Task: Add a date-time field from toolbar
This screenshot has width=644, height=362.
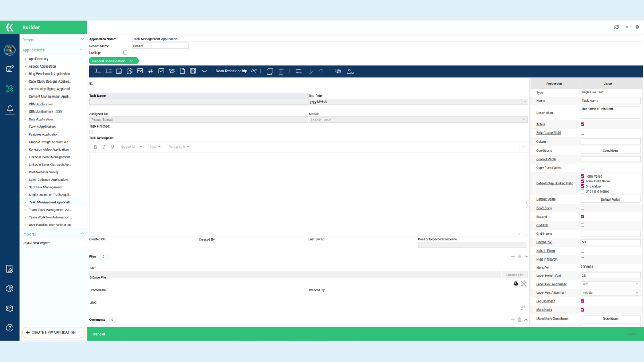Action: click(129, 71)
